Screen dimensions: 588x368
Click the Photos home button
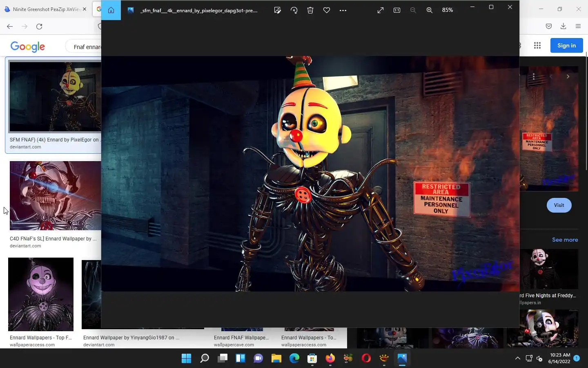[111, 10]
